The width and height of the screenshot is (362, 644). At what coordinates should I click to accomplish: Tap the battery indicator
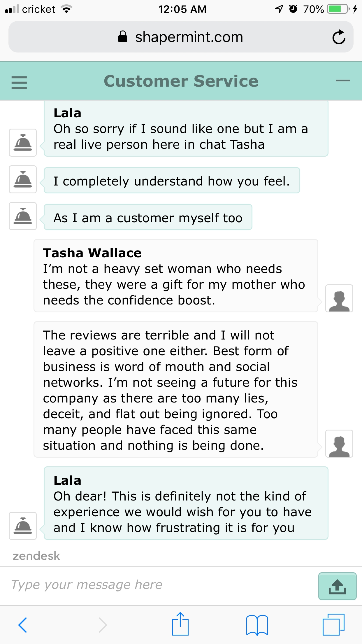pyautogui.click(x=338, y=9)
